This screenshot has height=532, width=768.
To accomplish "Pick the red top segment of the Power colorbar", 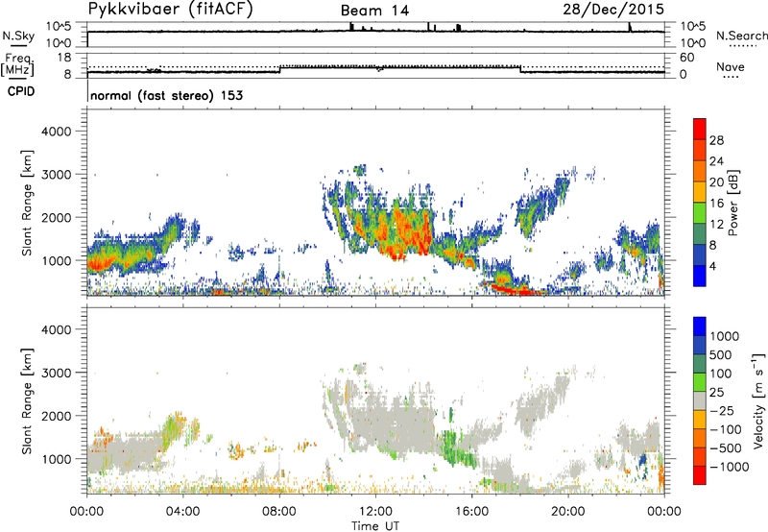I will coord(700,129).
